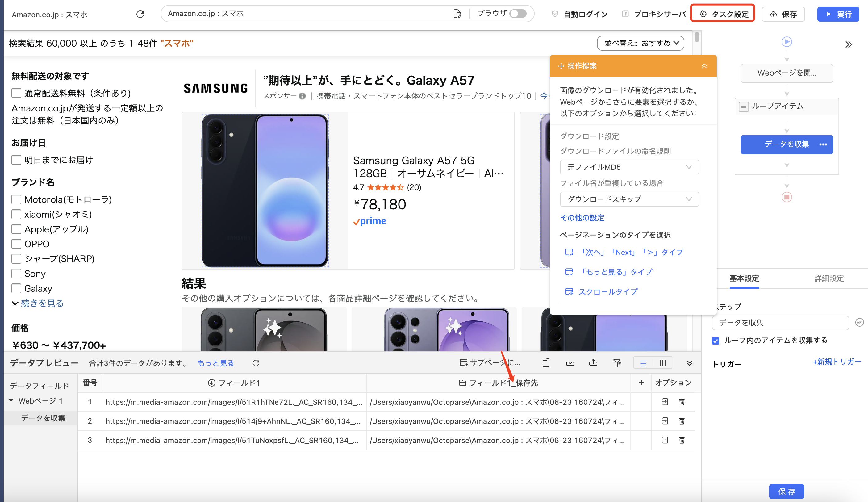Image resolution: width=868 pixels, height=502 pixels.
Task: Check the xiaomi brand checkbox
Action: point(16,214)
